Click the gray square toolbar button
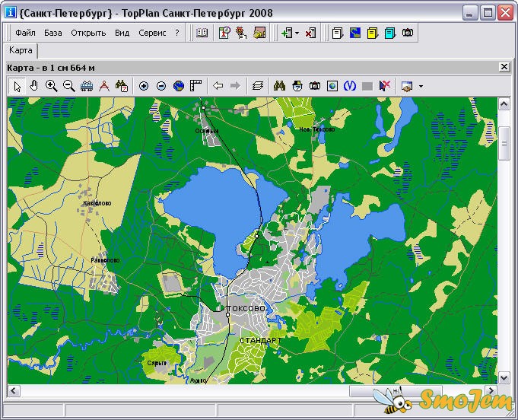Viewport: 518px width, 420px height. click(x=367, y=87)
